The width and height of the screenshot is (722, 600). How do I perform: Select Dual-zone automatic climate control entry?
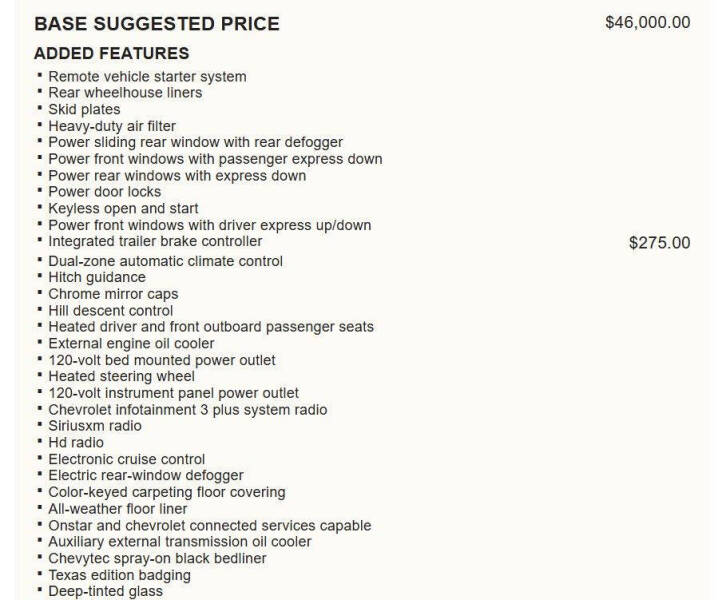coord(165,262)
